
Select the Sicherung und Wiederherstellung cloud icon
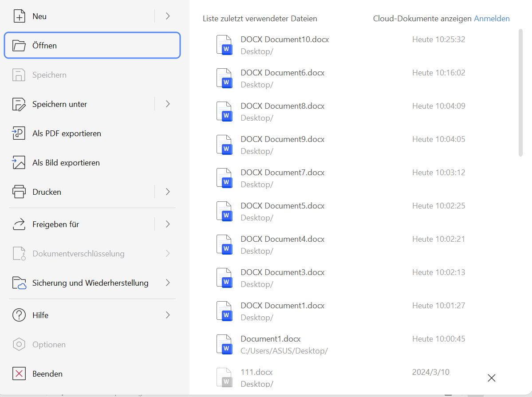(20, 283)
